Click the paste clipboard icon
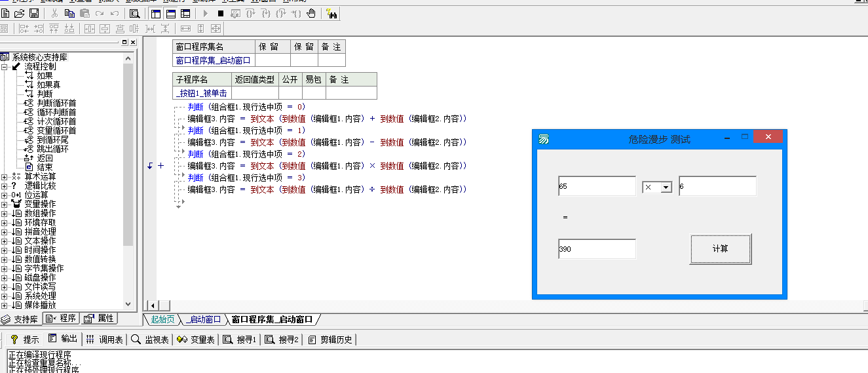 (85, 13)
